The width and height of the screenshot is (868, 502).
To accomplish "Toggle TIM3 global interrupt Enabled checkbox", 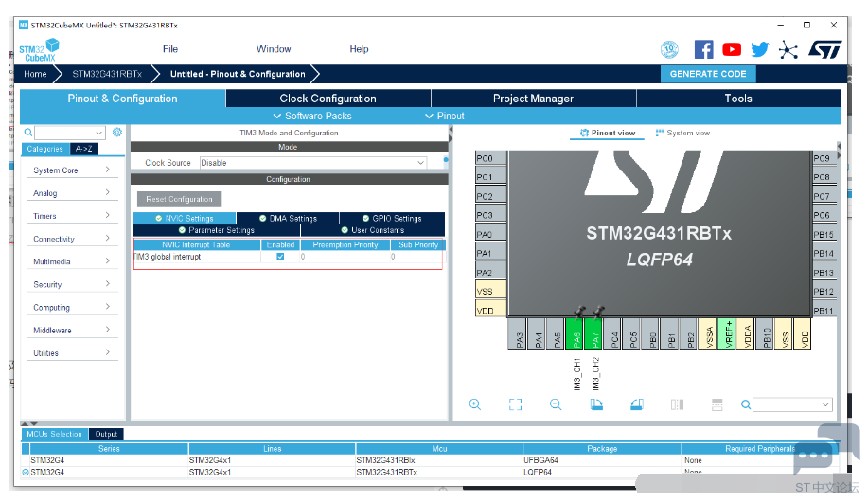I will (280, 257).
